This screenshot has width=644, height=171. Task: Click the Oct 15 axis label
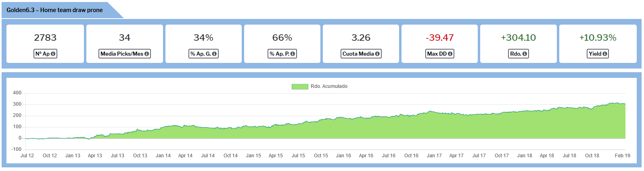(321, 156)
